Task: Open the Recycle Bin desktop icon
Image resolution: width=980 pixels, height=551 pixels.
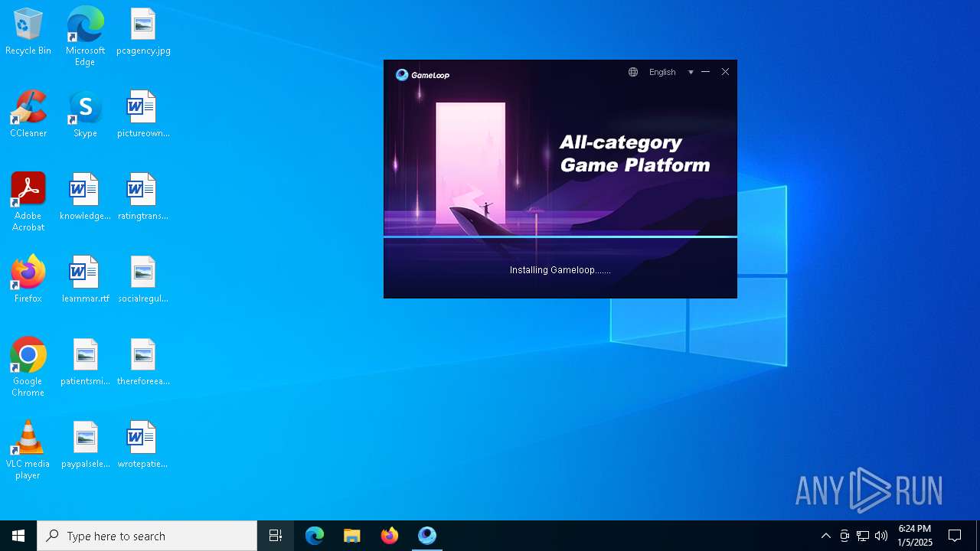Action: pos(28,32)
